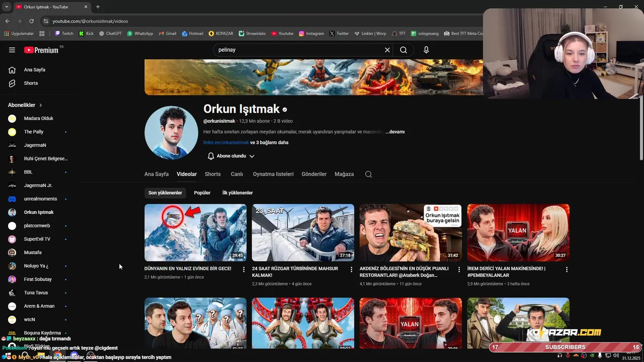
Task: Open the Abone olundu notification dropdown
Action: point(231,156)
